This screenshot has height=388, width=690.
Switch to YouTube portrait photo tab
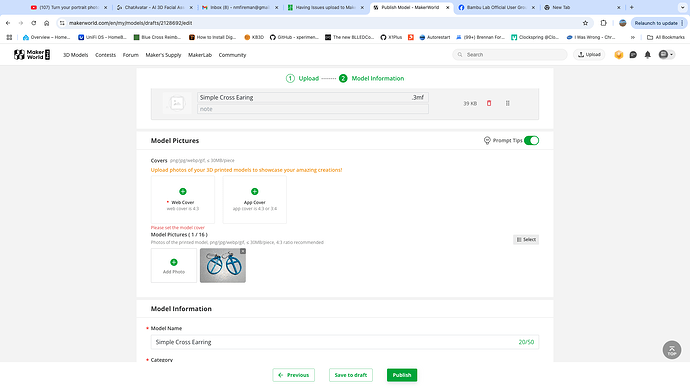point(69,7)
